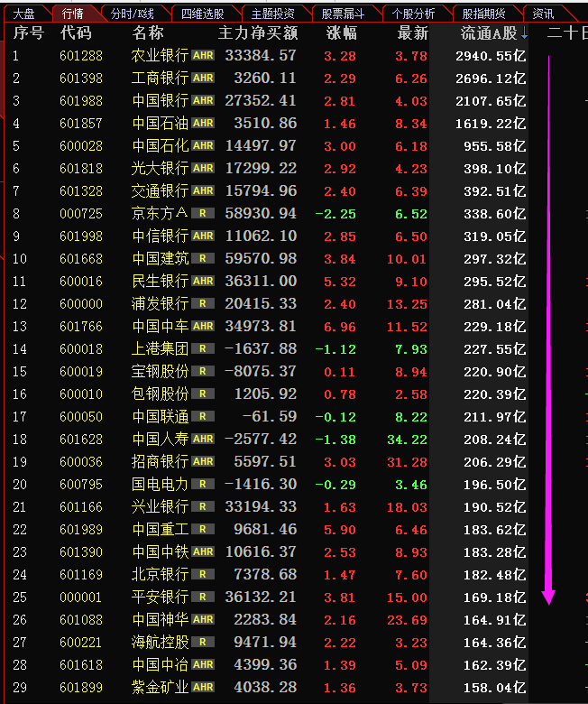Image resolution: width=588 pixels, height=704 pixels.
Task: Click the AHR badge next to 中国中铁
Action: coord(203,551)
